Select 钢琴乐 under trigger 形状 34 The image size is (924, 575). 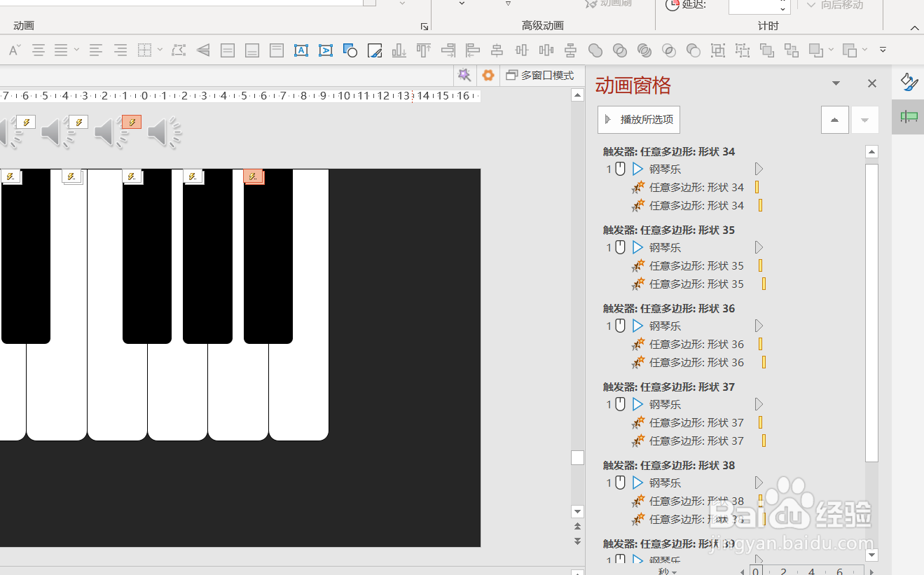pos(665,169)
